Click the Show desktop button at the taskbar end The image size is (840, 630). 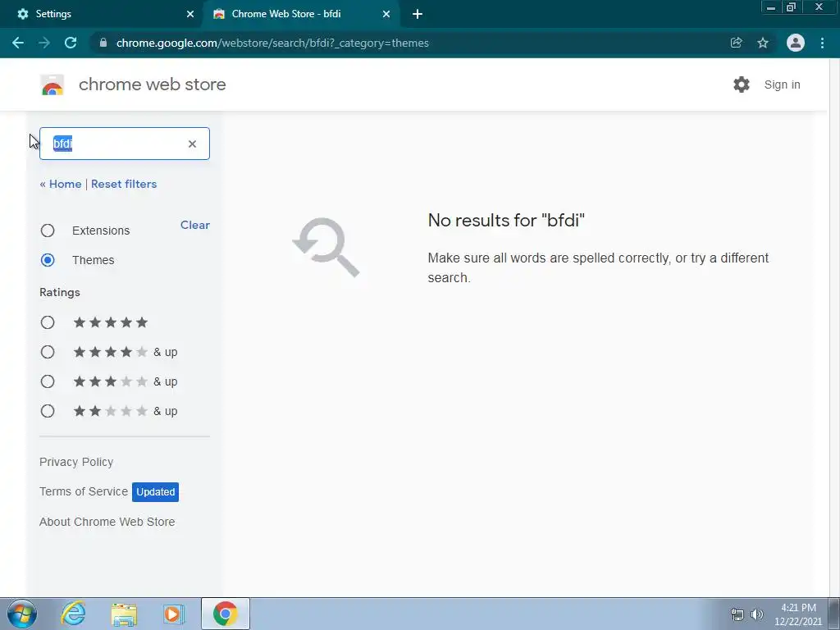[834, 614]
